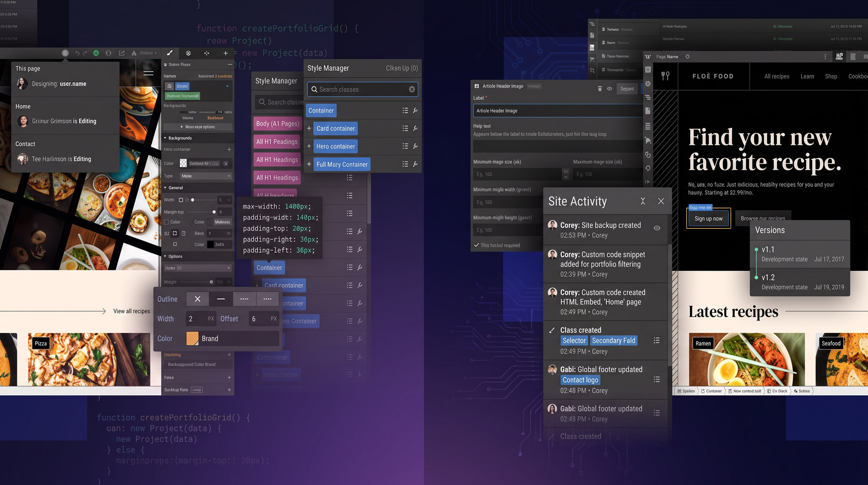The image size is (868, 485).
Task: Click the redo arrow in the designer toolbar
Action: click(x=85, y=53)
